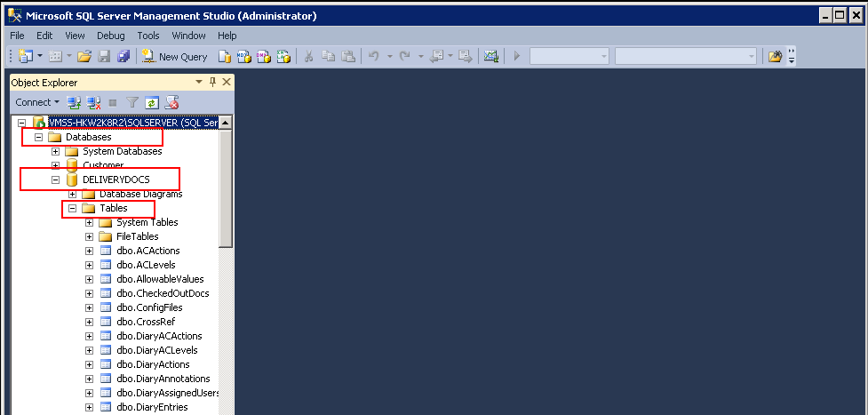Click the Navigate Forward icon
This screenshot has width=868, height=415.
(465, 56)
